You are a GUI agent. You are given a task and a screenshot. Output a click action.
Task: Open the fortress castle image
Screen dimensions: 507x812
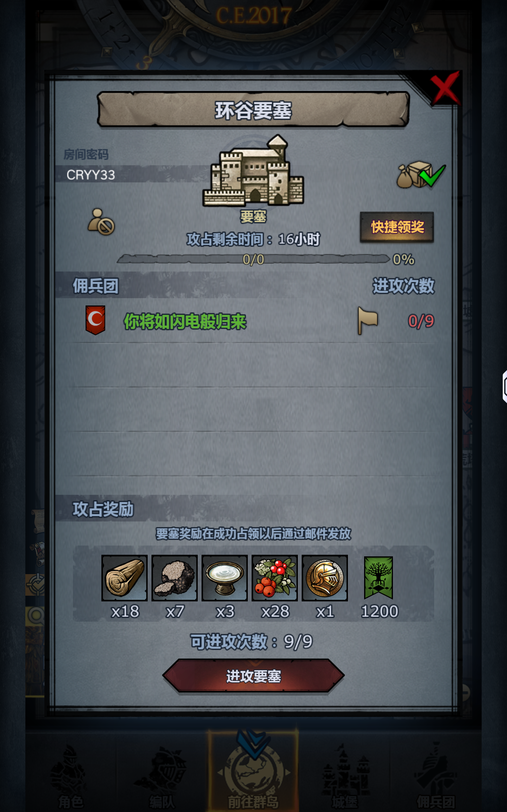click(x=253, y=171)
